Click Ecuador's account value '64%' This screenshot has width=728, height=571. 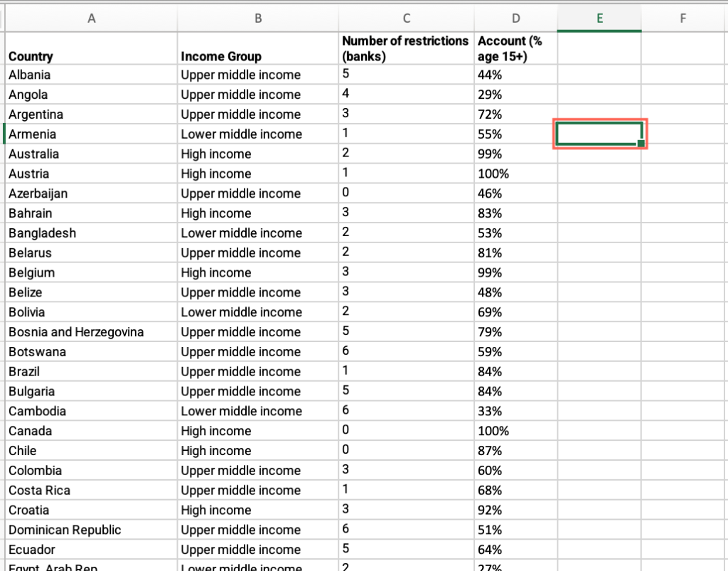516,550
